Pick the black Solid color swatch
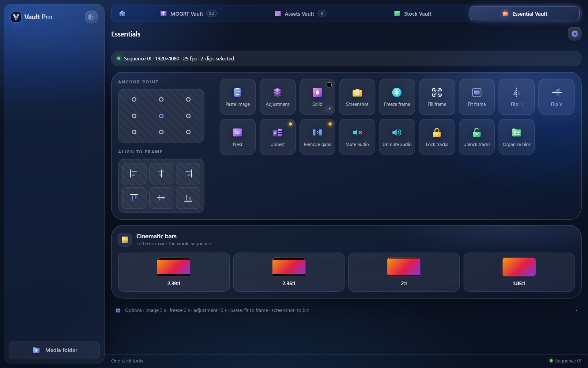Image resolution: width=588 pixels, height=368 pixels. pos(329,85)
